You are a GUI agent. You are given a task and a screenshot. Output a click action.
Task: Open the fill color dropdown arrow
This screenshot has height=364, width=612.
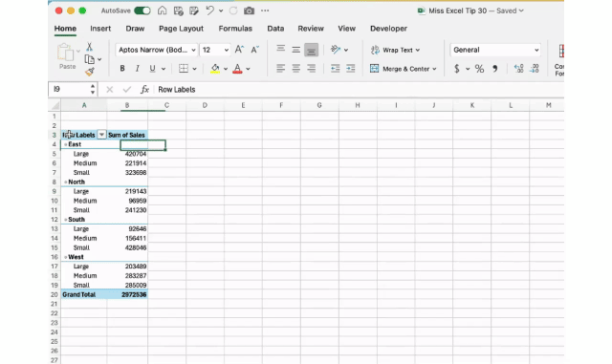tap(226, 69)
